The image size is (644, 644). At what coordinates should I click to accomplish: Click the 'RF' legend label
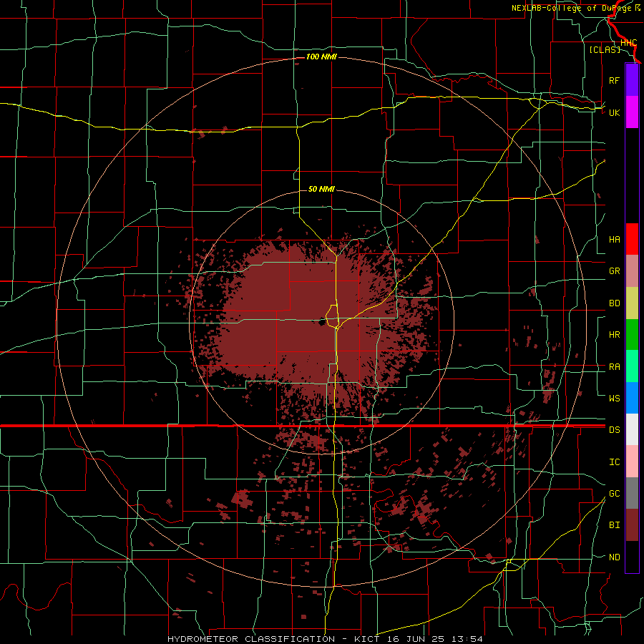(614, 80)
